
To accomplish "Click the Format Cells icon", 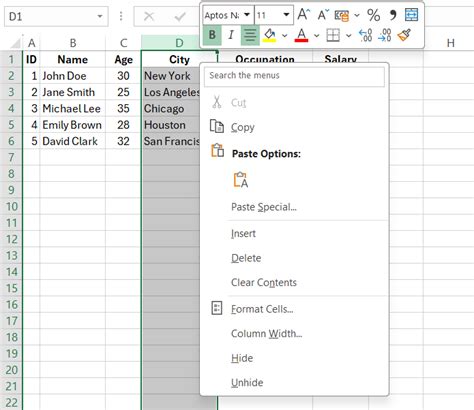I will tap(217, 308).
